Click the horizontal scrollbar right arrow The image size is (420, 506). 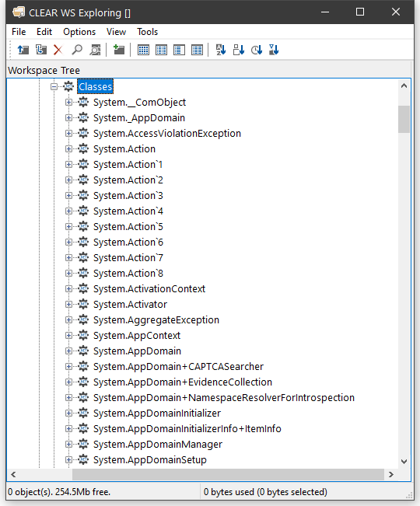(391, 474)
